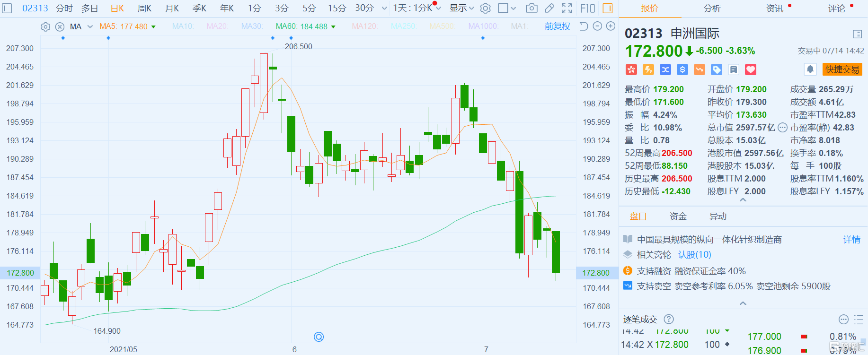Click the 快捷交易 quick trade button
This screenshot has width=868, height=355.
click(842, 69)
